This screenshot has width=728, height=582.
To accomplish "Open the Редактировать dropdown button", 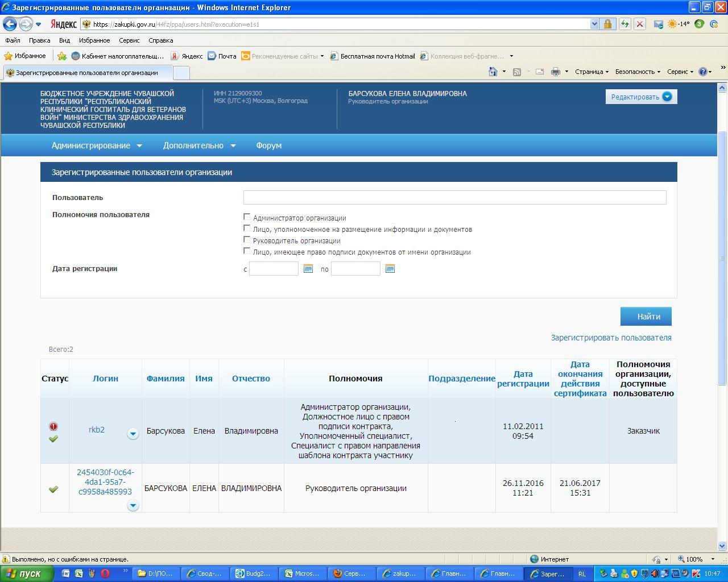I will (x=641, y=97).
